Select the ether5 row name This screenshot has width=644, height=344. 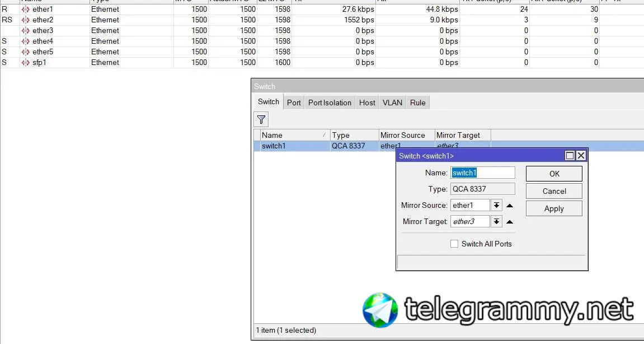(x=43, y=52)
